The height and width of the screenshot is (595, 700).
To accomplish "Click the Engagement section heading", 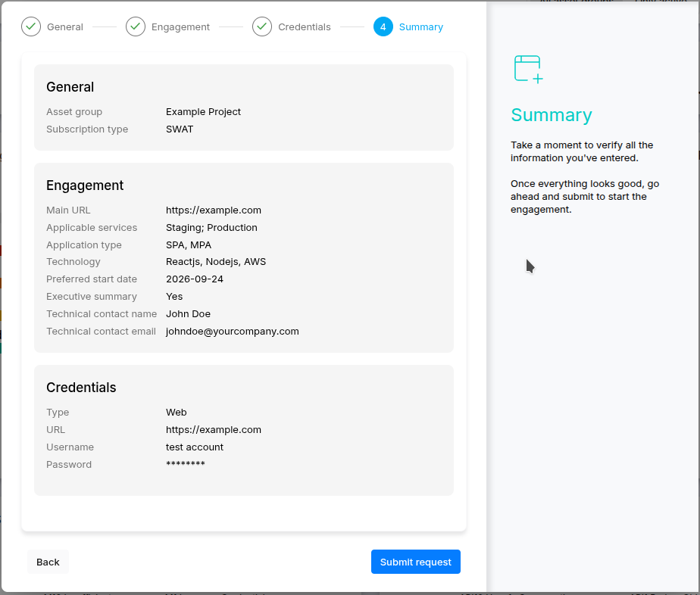I will coord(85,185).
